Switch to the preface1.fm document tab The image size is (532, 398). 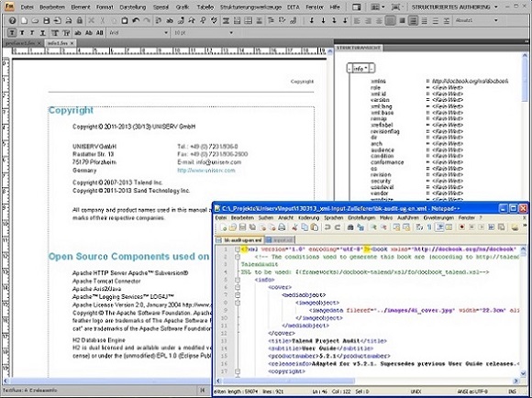click(x=20, y=43)
